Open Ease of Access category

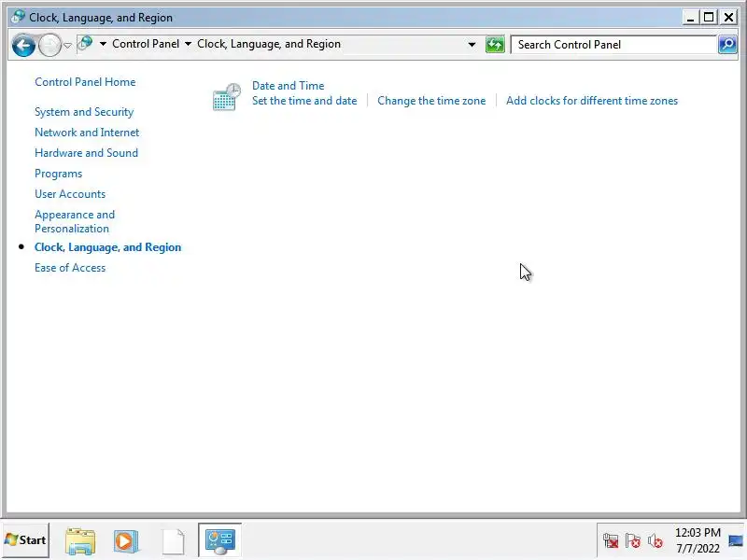point(70,268)
